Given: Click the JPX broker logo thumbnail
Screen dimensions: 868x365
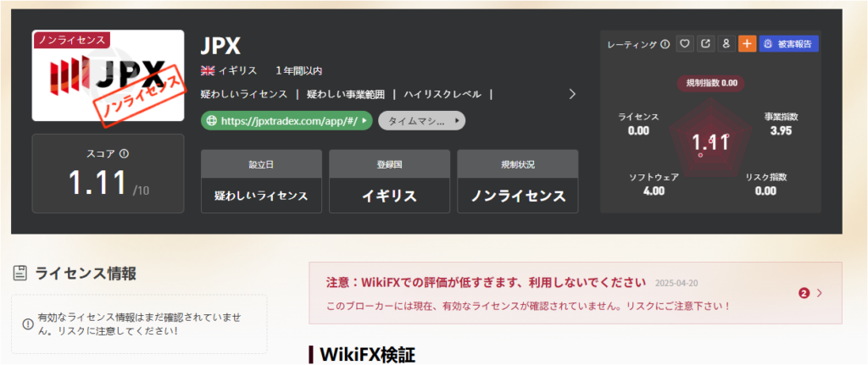Looking at the screenshot, I should point(108,75).
